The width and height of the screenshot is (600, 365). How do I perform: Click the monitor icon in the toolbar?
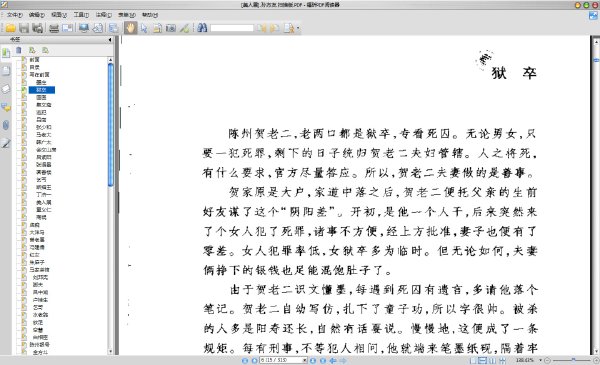pyautogui.click(x=84, y=28)
